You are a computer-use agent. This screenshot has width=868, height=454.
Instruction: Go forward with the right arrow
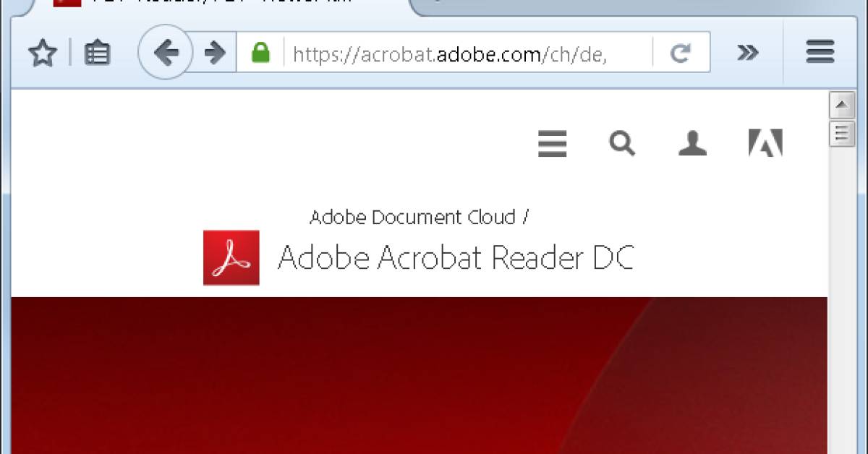pyautogui.click(x=214, y=52)
